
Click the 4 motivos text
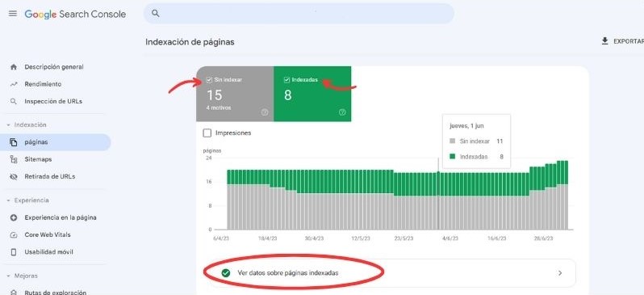[219, 107]
